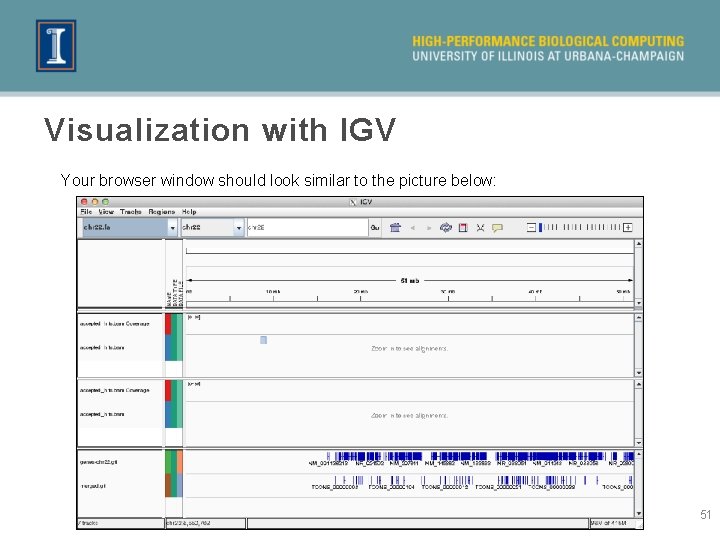Click the 10 mb ruler tick label

(x=273, y=292)
